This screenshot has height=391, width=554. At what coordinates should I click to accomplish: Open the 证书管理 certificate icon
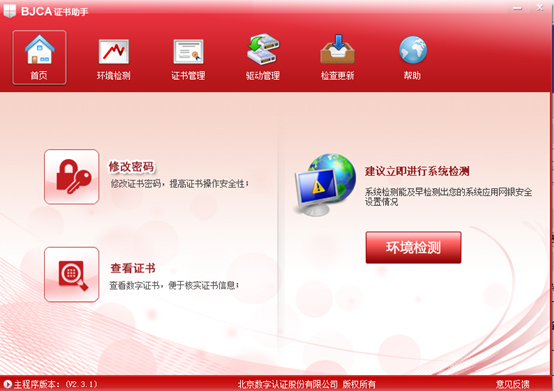click(188, 58)
